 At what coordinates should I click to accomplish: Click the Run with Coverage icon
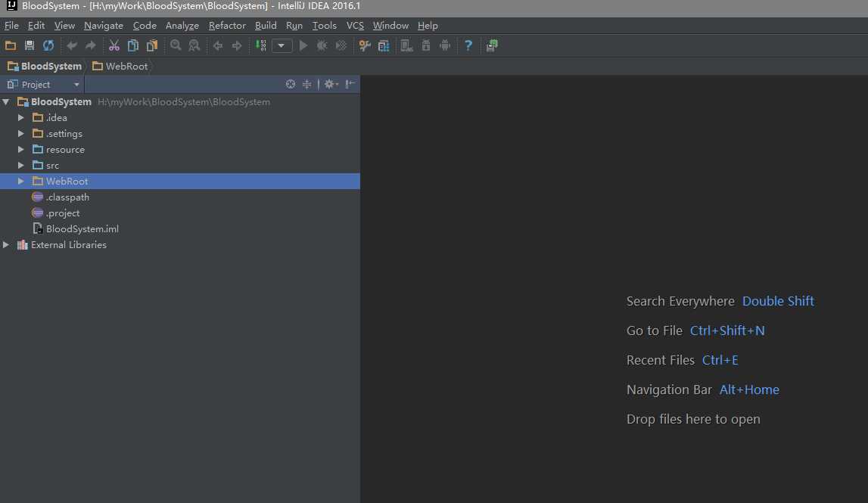(x=341, y=45)
